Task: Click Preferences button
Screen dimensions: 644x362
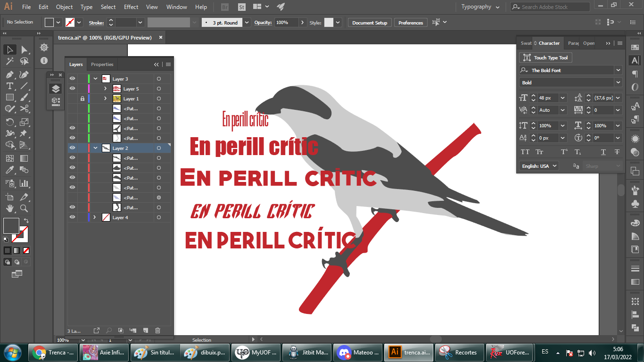Action: point(411,23)
